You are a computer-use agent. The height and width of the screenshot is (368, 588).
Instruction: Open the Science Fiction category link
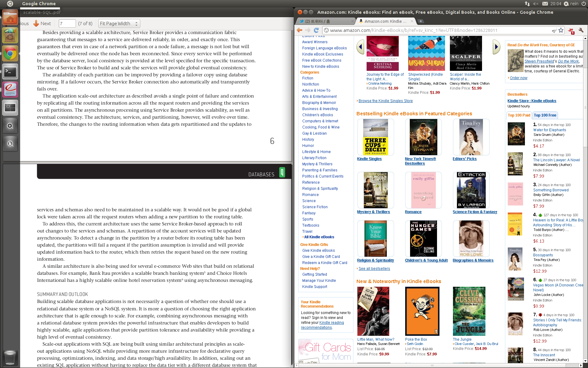coord(315,207)
